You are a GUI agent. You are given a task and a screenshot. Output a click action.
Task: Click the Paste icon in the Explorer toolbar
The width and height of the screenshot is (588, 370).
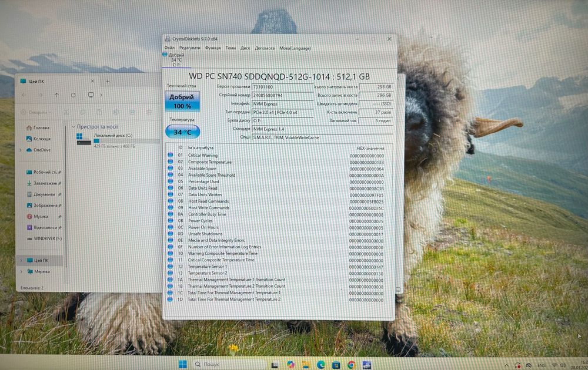tap(99, 112)
